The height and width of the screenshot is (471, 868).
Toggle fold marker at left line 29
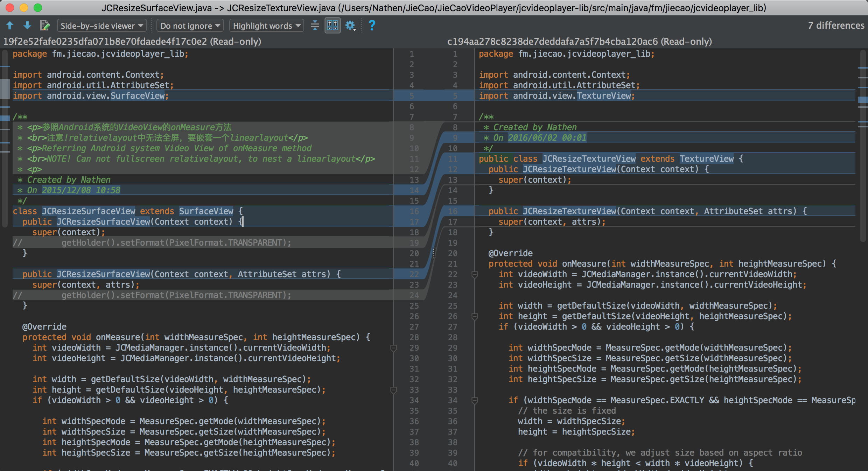pos(393,348)
